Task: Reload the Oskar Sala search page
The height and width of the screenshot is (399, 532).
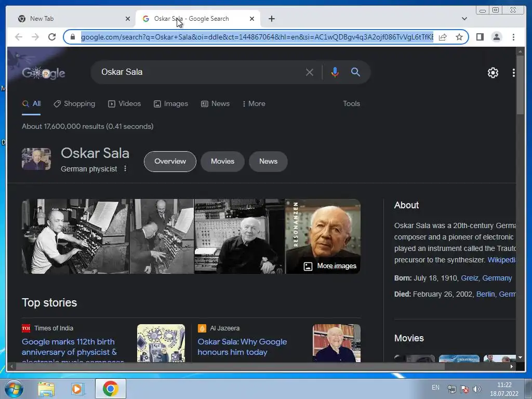Action: coord(52,37)
